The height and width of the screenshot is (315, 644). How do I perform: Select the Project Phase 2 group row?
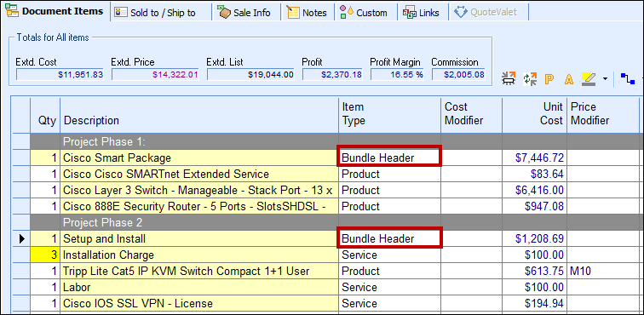point(326,222)
